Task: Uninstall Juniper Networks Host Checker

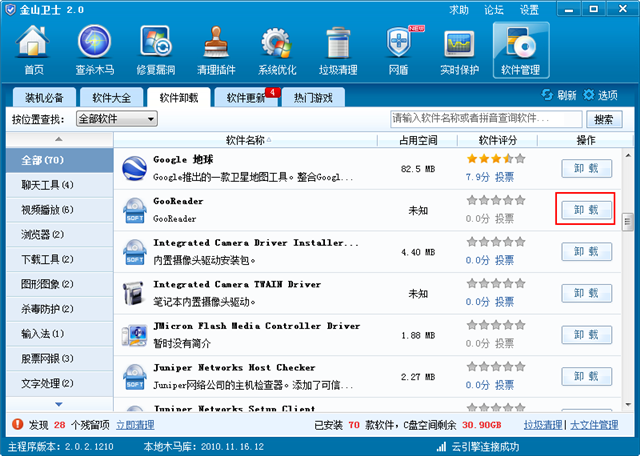Action: (x=587, y=376)
